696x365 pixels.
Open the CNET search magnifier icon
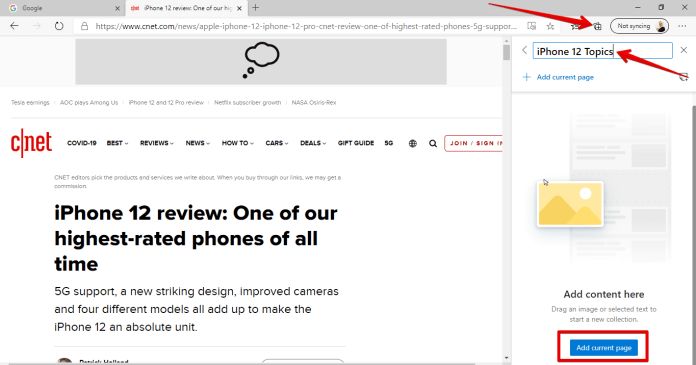tap(433, 143)
